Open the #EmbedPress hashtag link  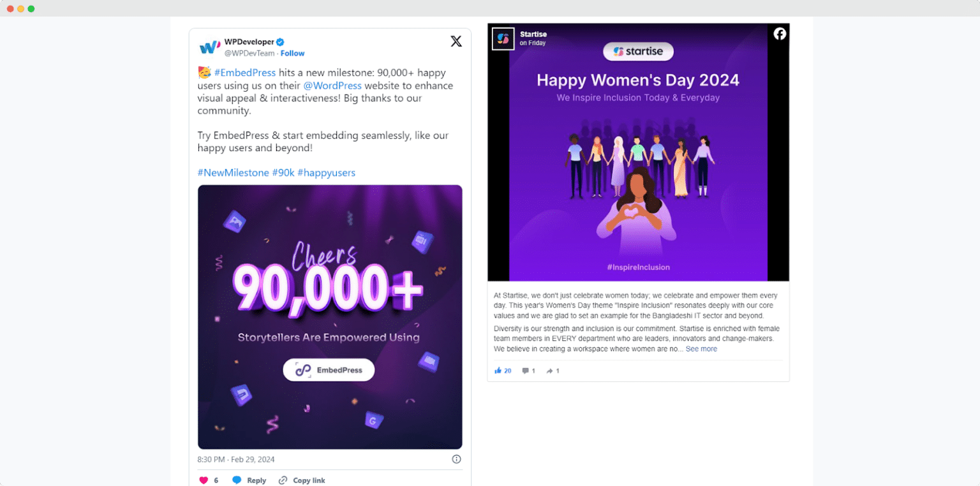point(245,73)
